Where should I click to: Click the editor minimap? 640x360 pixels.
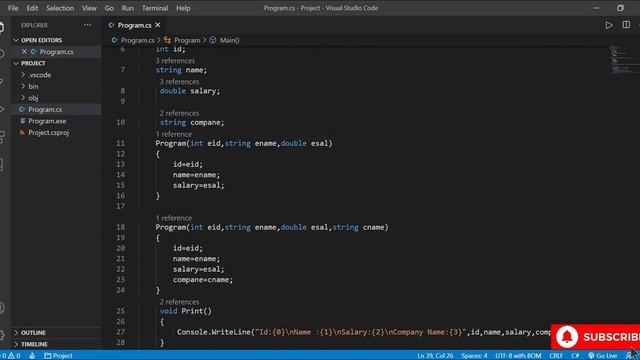[623, 60]
